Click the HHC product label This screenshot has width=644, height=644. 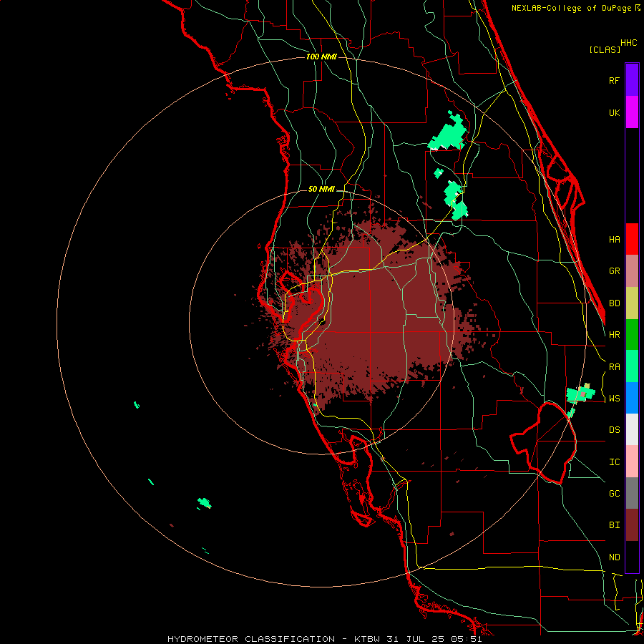click(628, 43)
